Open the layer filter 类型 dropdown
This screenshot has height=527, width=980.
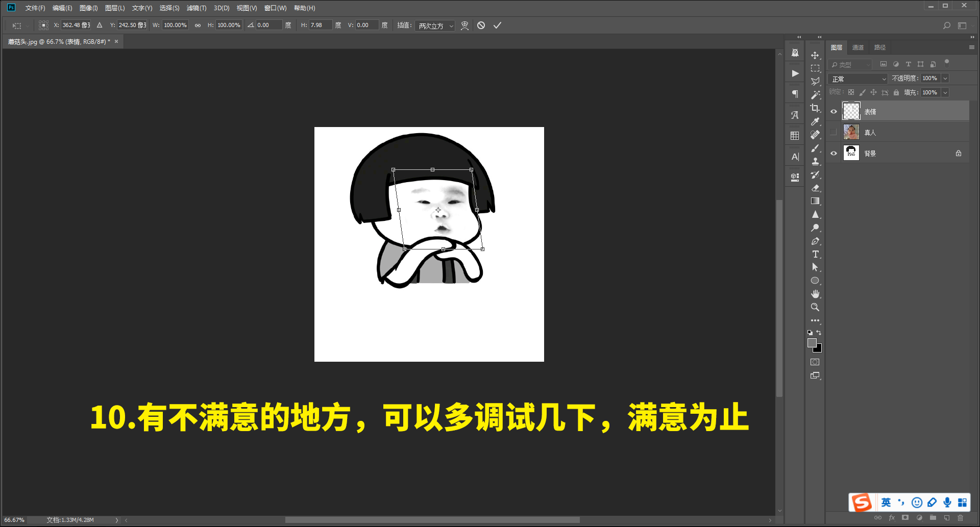850,64
